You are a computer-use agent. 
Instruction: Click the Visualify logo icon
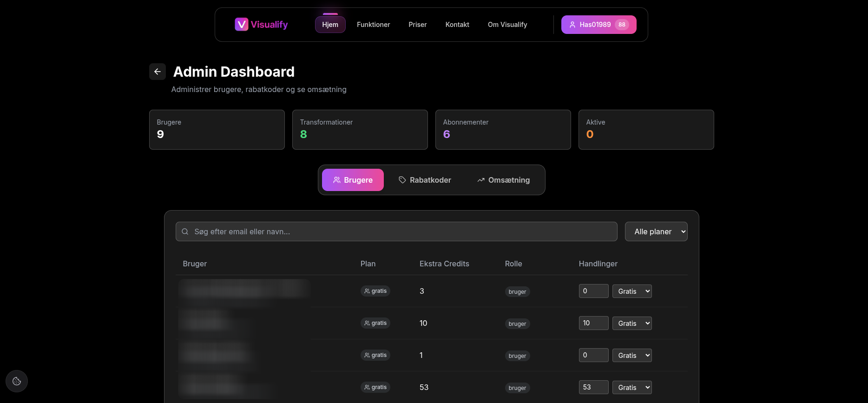click(x=241, y=25)
